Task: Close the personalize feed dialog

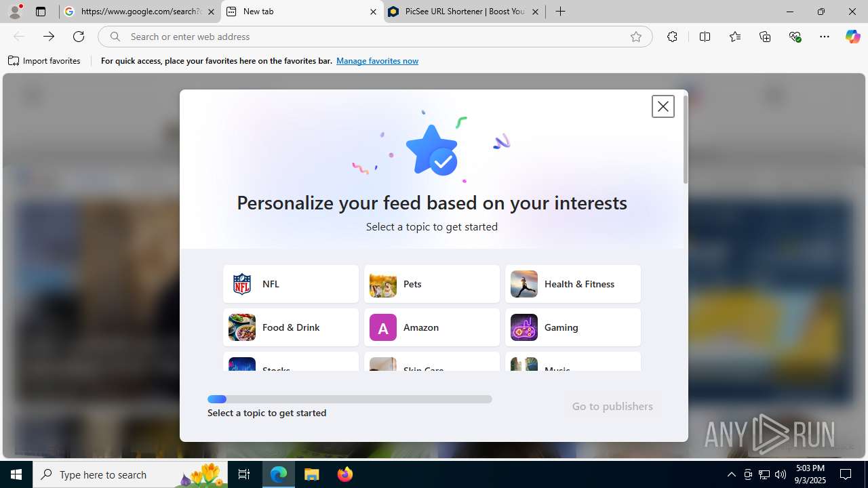Action: pyautogui.click(x=663, y=106)
